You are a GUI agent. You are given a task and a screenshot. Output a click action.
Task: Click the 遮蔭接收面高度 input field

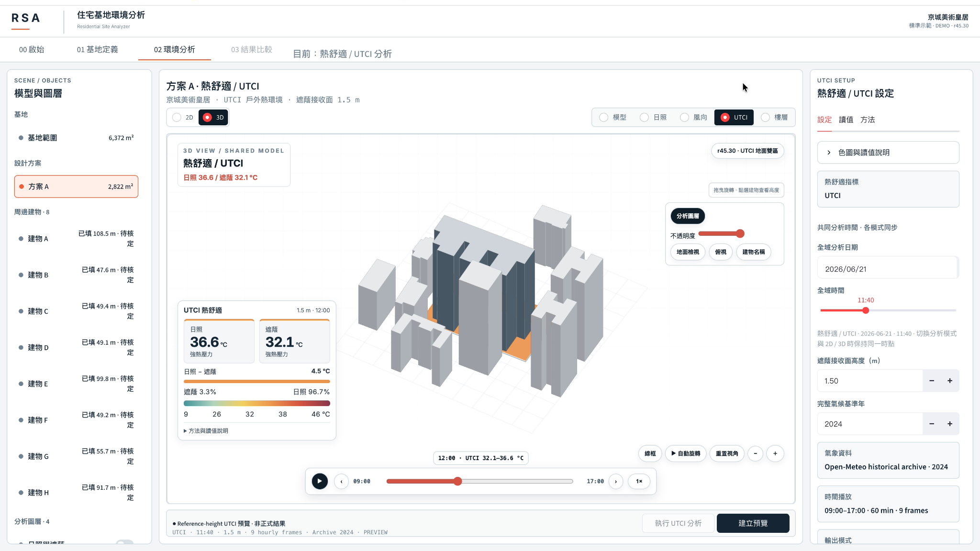(870, 381)
